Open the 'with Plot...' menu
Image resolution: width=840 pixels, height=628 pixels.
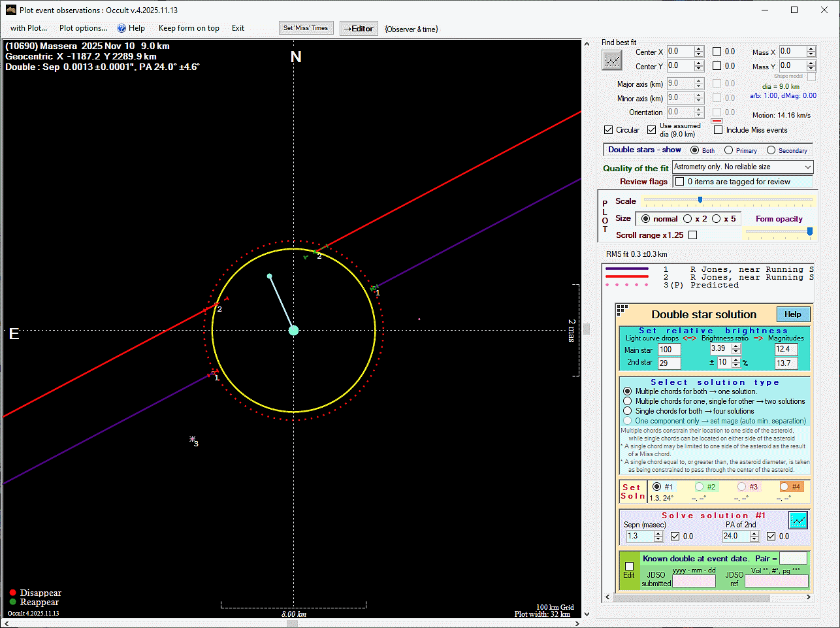[x=29, y=28]
